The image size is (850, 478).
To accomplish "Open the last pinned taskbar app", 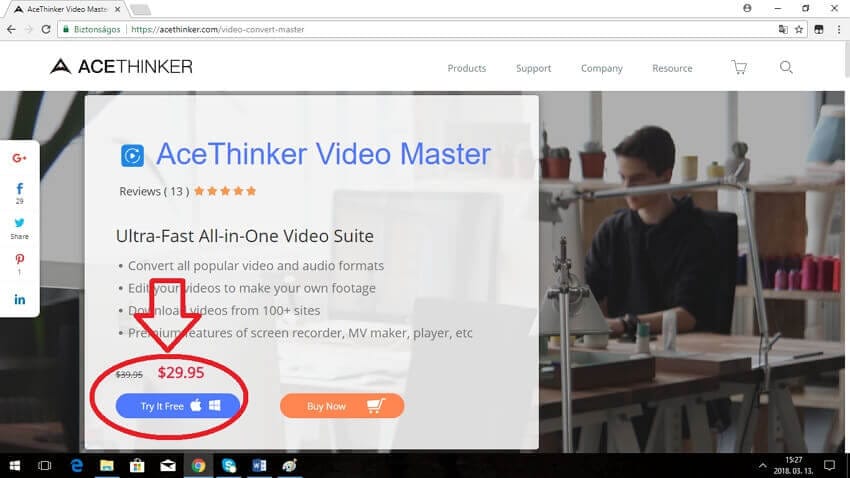I will [289, 466].
